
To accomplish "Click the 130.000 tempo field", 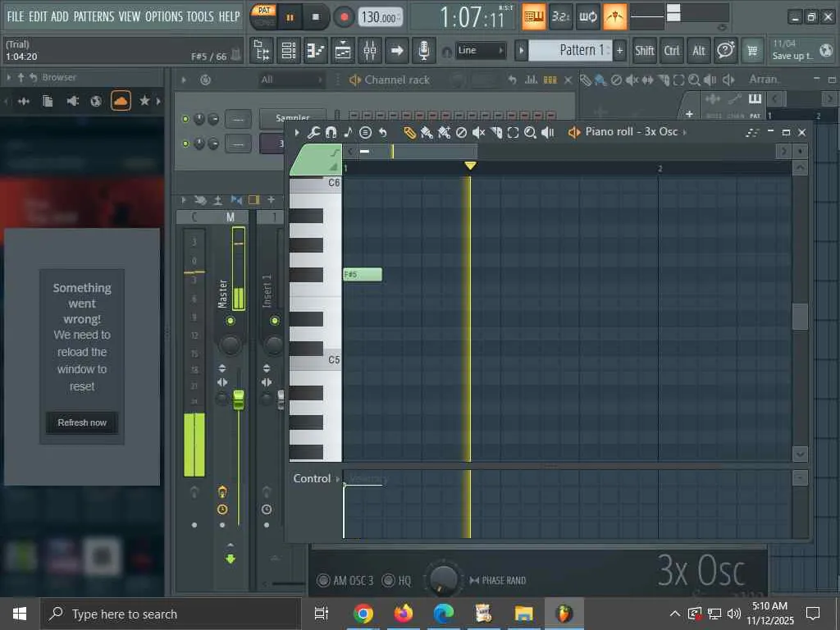I will (x=380, y=17).
